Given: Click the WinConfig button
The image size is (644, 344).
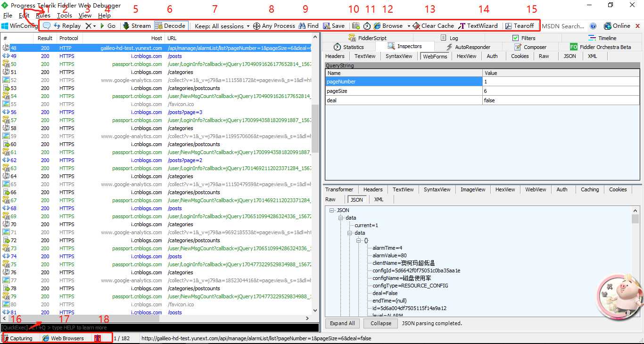Looking at the screenshot, I should click(19, 26).
